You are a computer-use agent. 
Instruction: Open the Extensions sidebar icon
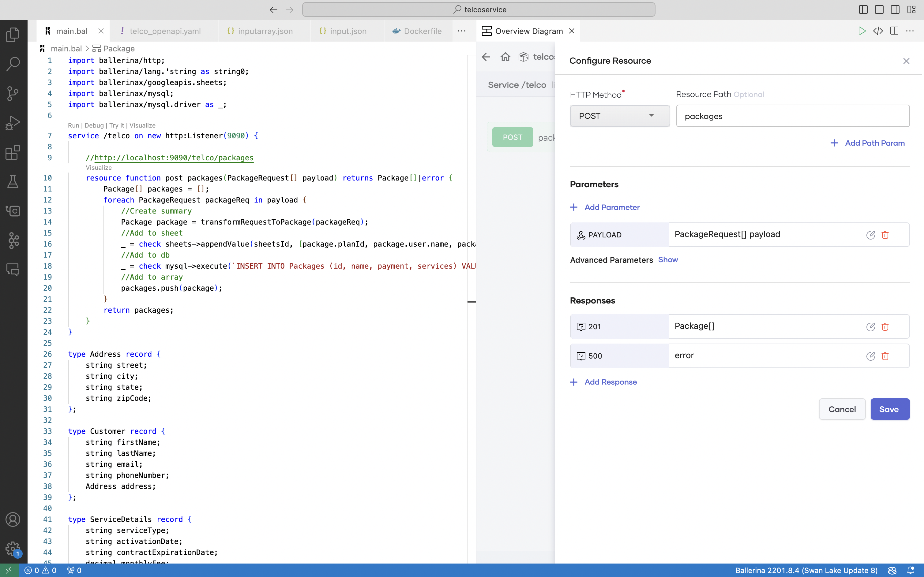(x=13, y=152)
